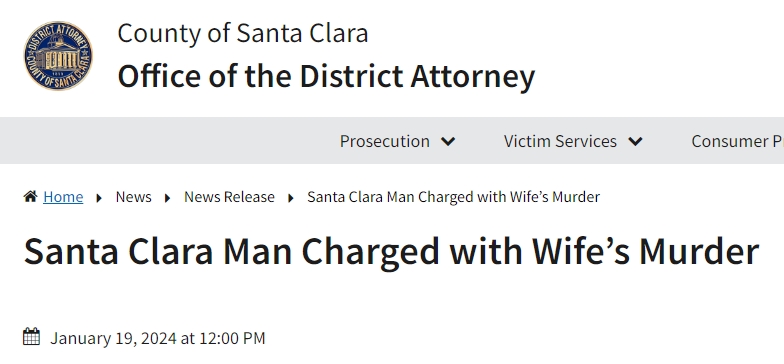This screenshot has height=364, width=784.
Task: Click the January 19, 2024 date text
Action: [x=158, y=338]
